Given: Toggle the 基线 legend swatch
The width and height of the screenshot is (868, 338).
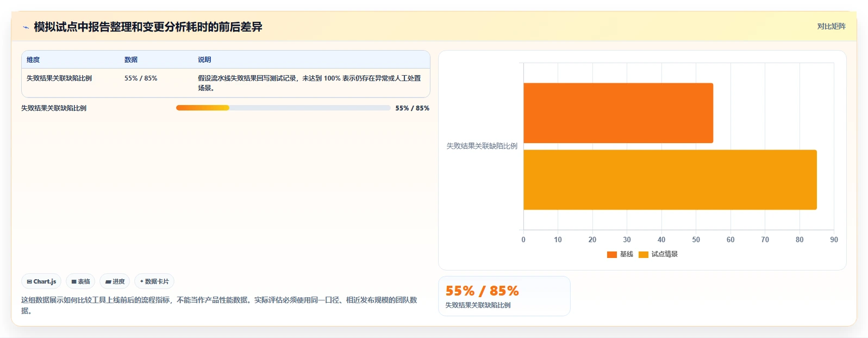Looking at the screenshot, I should tap(612, 254).
